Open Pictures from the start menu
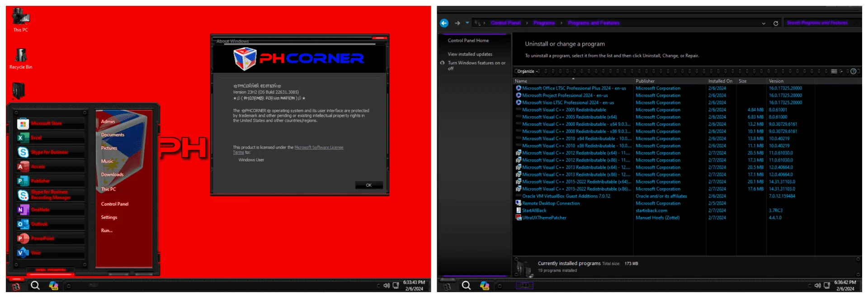The height and width of the screenshot is (298, 868). (109, 148)
